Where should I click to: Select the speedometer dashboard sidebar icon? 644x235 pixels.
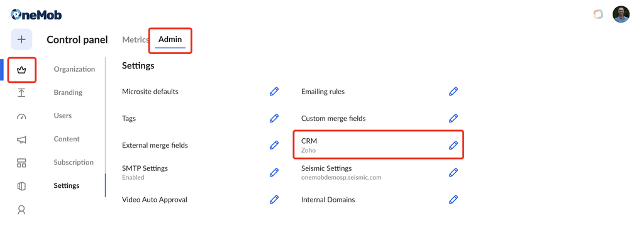coord(21,116)
